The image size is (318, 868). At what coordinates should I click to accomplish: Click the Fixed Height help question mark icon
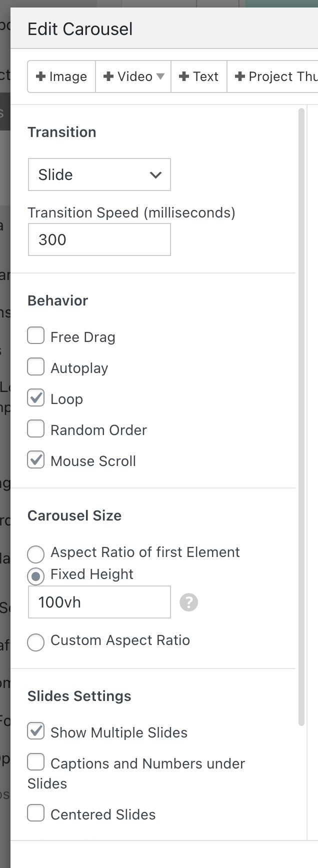(189, 602)
